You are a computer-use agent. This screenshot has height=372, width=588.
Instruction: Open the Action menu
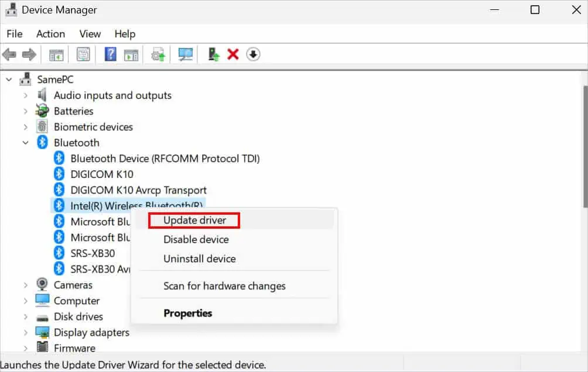50,34
